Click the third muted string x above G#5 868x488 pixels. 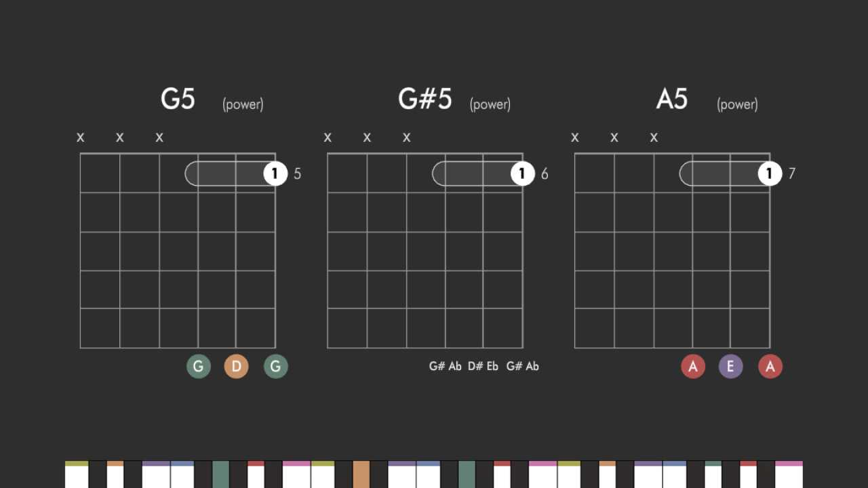click(x=407, y=138)
